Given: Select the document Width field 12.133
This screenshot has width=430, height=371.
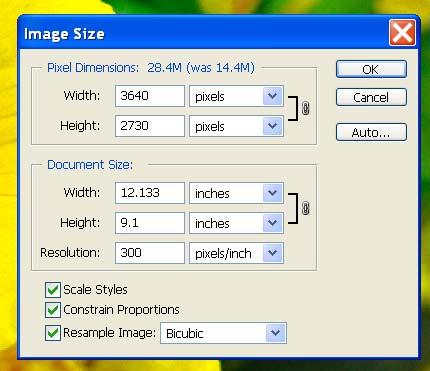Looking at the screenshot, I should (x=150, y=193).
